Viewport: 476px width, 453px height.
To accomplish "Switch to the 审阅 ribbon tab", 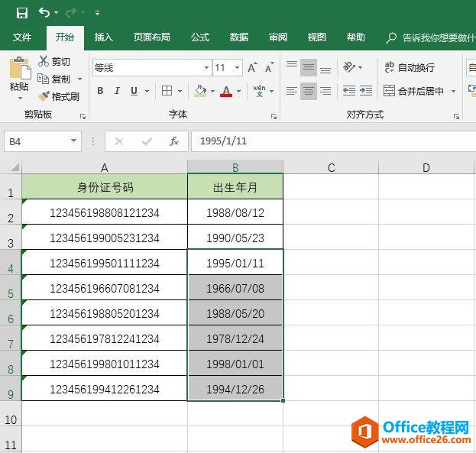I will pyautogui.click(x=278, y=37).
